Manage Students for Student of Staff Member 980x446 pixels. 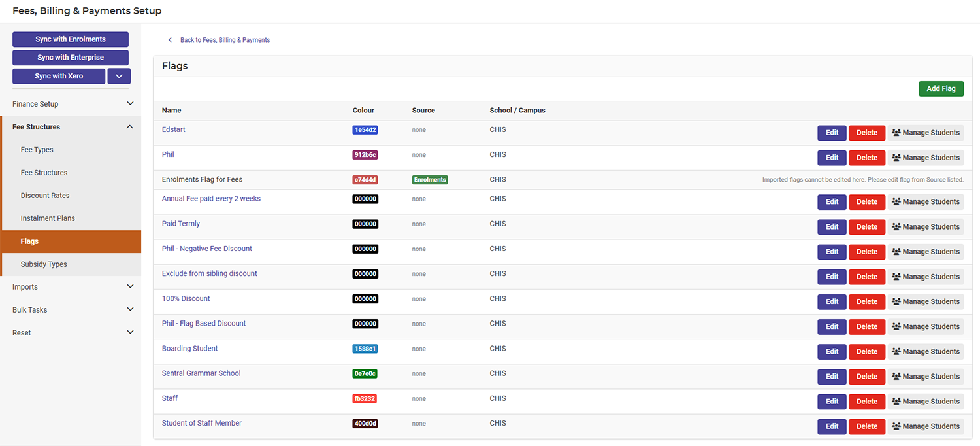[x=925, y=426]
